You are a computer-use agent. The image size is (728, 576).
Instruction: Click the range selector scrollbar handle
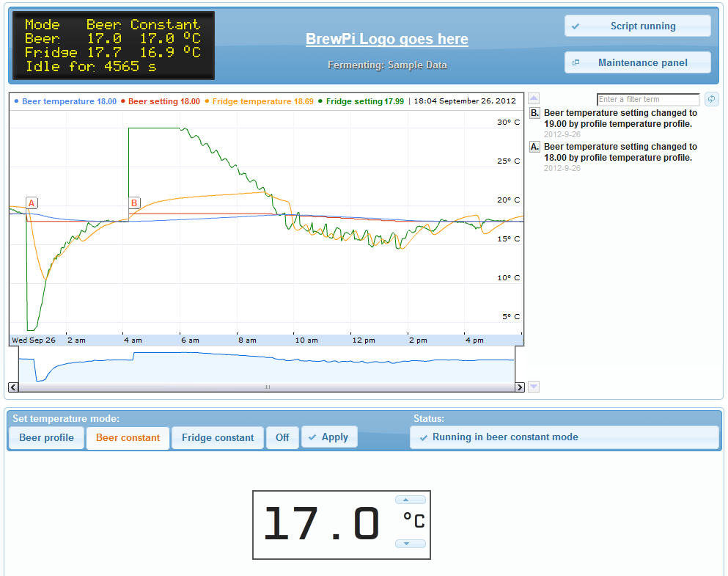[x=267, y=387]
